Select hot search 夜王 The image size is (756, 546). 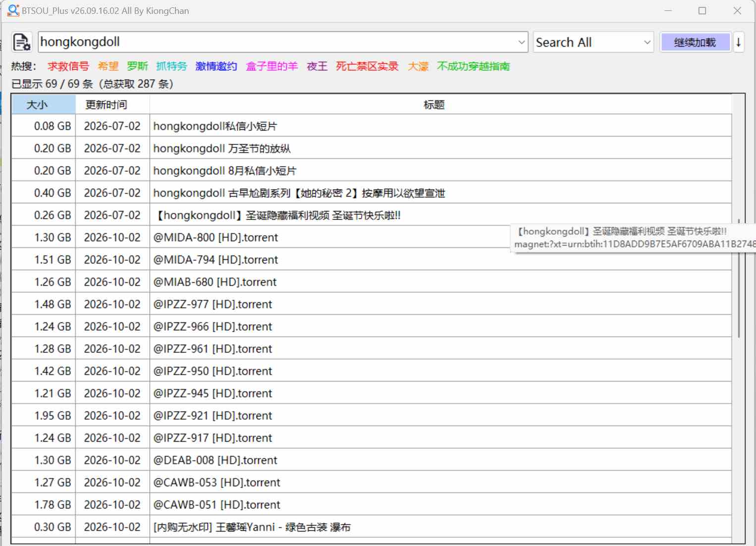pyautogui.click(x=317, y=66)
